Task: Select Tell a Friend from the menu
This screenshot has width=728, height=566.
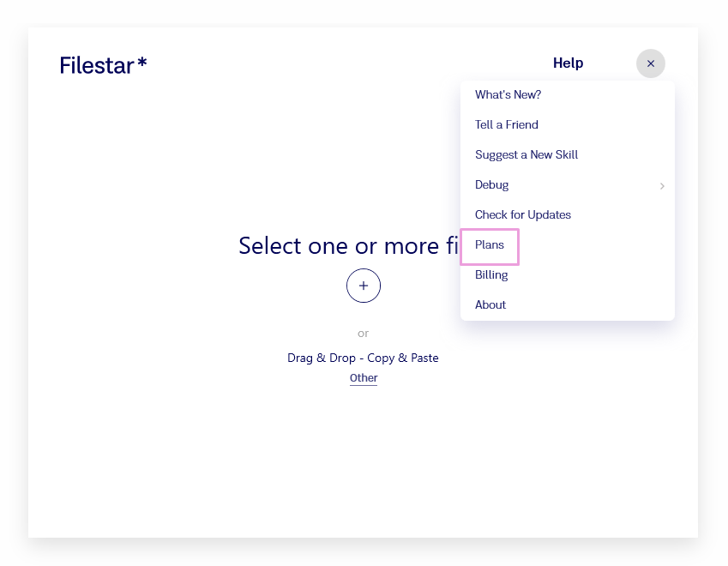Action: 507,125
